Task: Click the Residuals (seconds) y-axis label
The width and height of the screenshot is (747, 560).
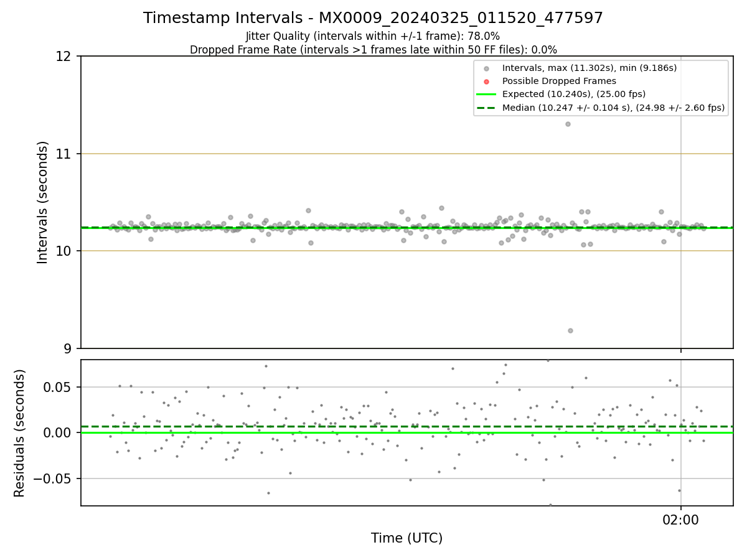Action: tap(20, 433)
